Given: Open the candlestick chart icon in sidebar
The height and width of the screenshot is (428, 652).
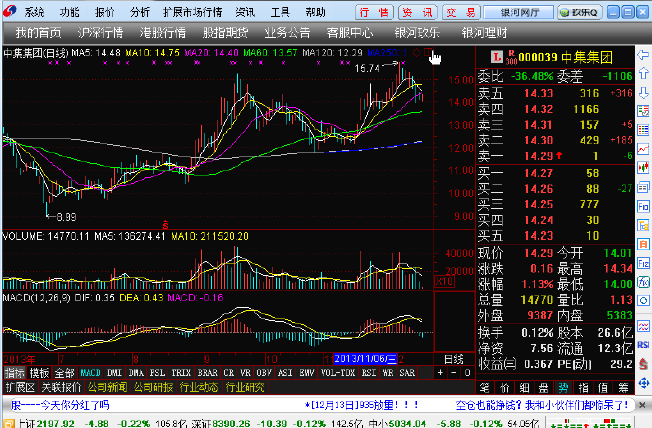Looking at the screenshot, I should tap(643, 168).
